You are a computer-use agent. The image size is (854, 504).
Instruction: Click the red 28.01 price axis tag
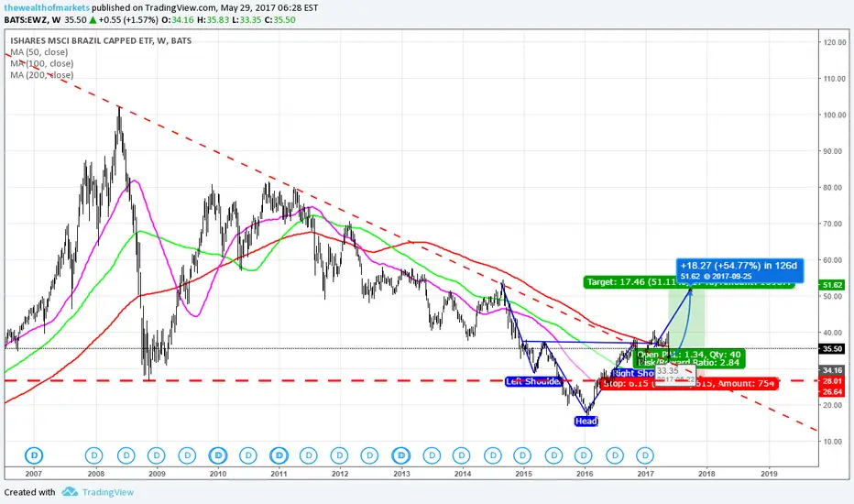coord(832,381)
